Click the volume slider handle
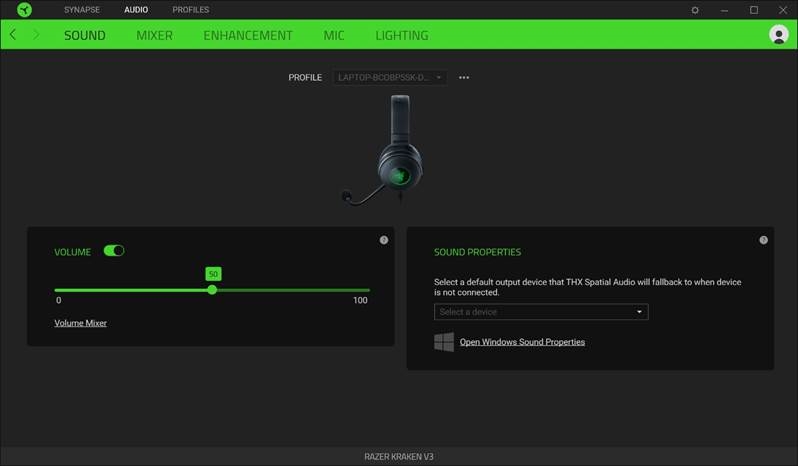 tap(212, 290)
